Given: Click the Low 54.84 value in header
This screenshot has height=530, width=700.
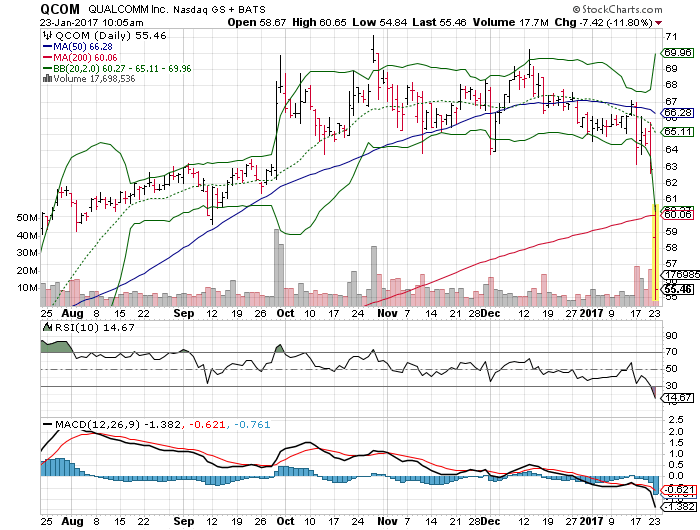Looking at the screenshot, I should click(379, 22).
